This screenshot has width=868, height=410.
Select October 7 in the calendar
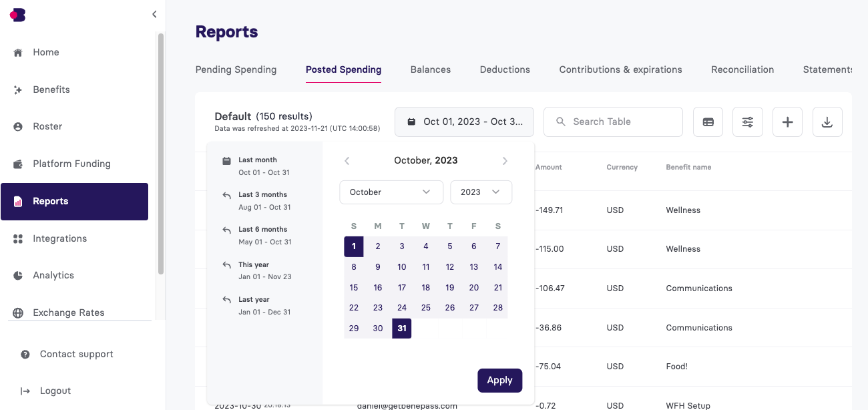pos(498,246)
